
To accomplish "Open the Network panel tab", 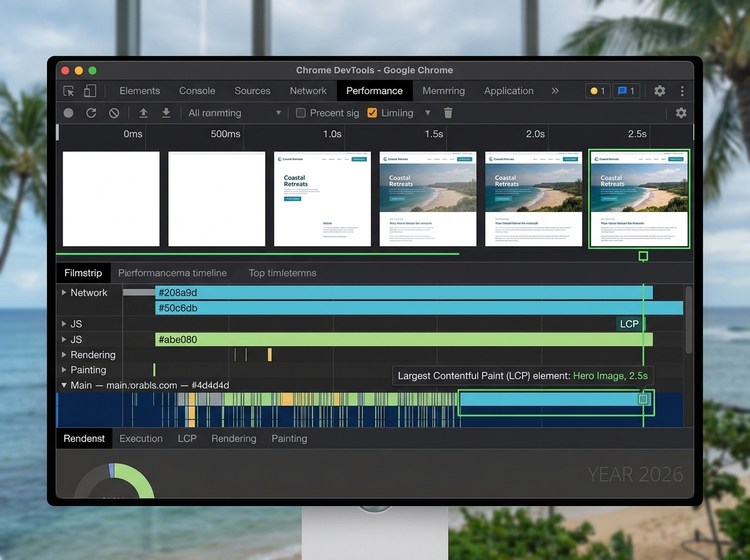I will tap(308, 91).
